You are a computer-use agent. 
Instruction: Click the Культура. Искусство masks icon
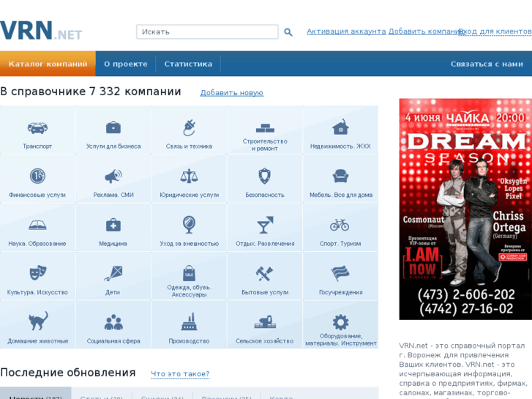click(x=37, y=272)
